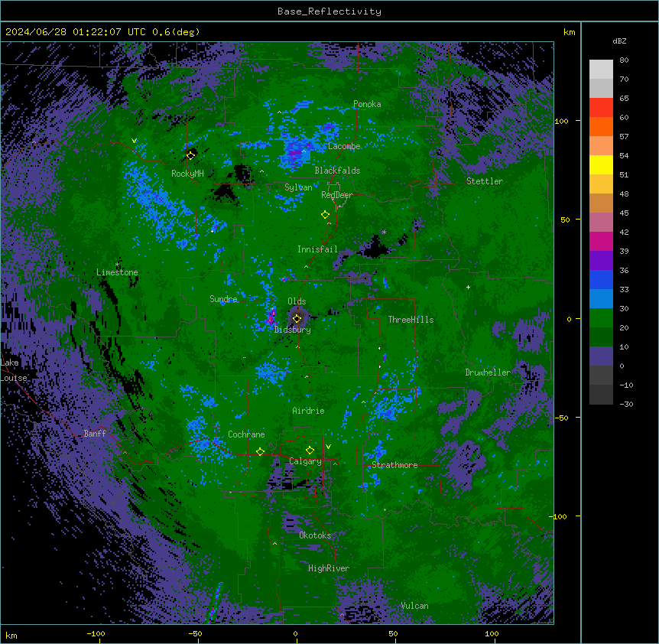The image size is (659, 644).
Task: Click the RedDeer city label
Action: (337, 195)
